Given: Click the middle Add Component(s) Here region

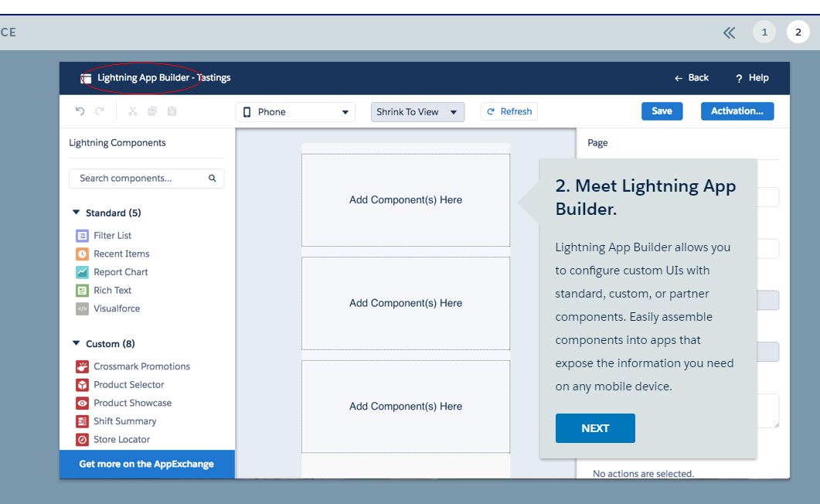Looking at the screenshot, I should pyautogui.click(x=406, y=303).
